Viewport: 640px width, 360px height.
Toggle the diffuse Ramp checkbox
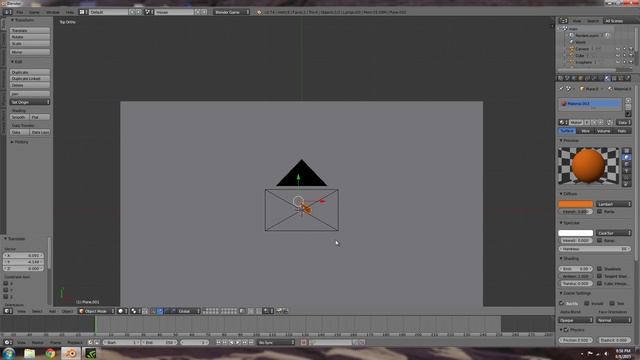pyautogui.click(x=600, y=211)
